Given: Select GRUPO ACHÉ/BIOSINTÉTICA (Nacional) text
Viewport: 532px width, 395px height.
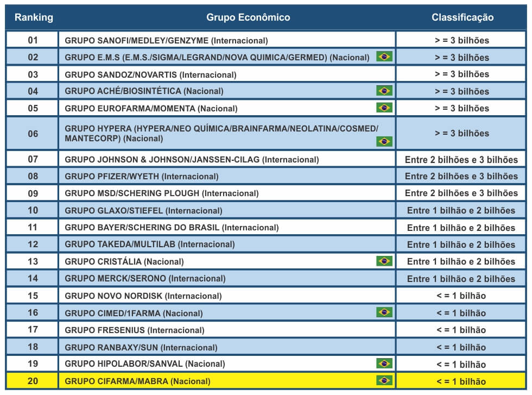Looking at the screenshot, I should pos(144,91).
